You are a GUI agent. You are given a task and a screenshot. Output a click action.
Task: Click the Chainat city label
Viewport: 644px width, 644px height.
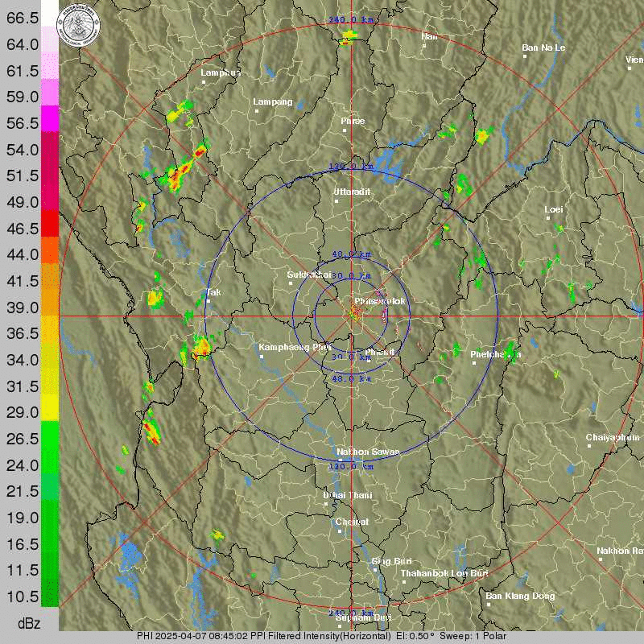352,522
